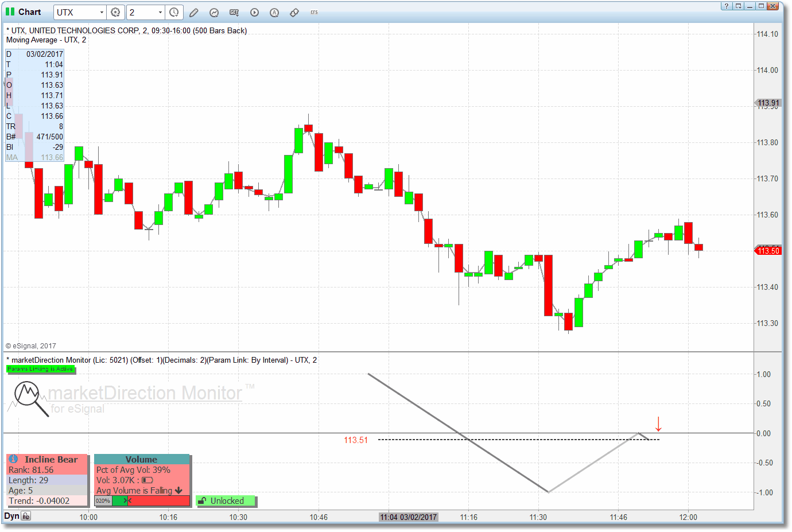Click the play replay button icon

(254, 12)
